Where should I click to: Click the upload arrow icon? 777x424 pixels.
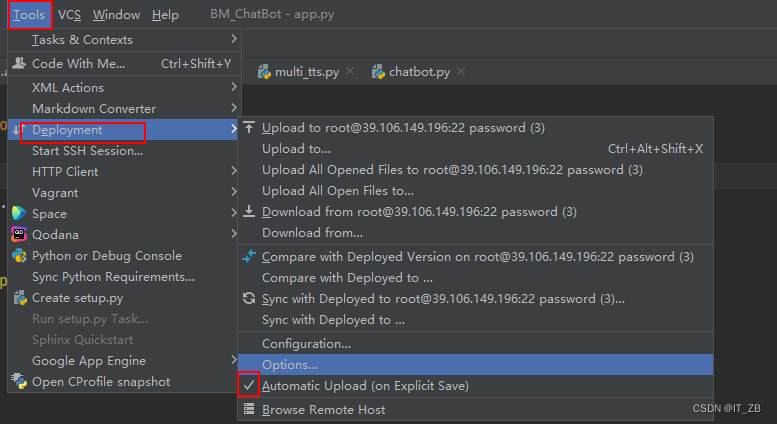pos(249,127)
